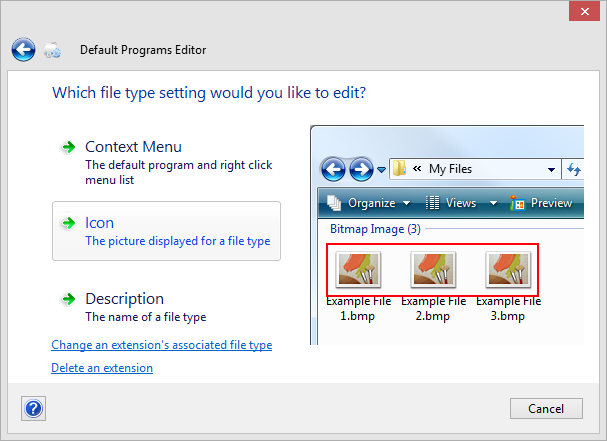Select the Icon file type setting
Image resolution: width=607 pixels, height=441 pixels.
166,231
